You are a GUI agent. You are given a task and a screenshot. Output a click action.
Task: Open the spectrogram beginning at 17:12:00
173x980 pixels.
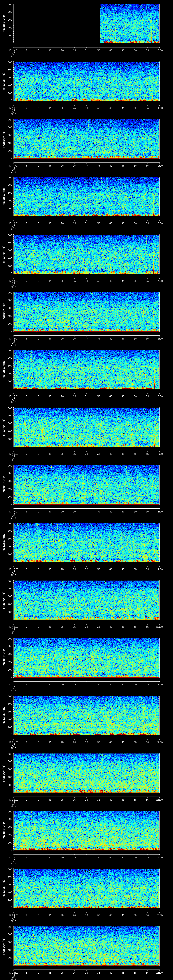point(87,197)
